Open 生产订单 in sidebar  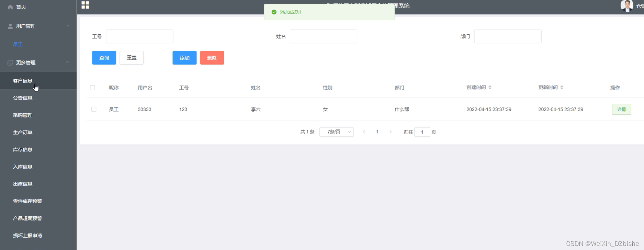pos(23,132)
